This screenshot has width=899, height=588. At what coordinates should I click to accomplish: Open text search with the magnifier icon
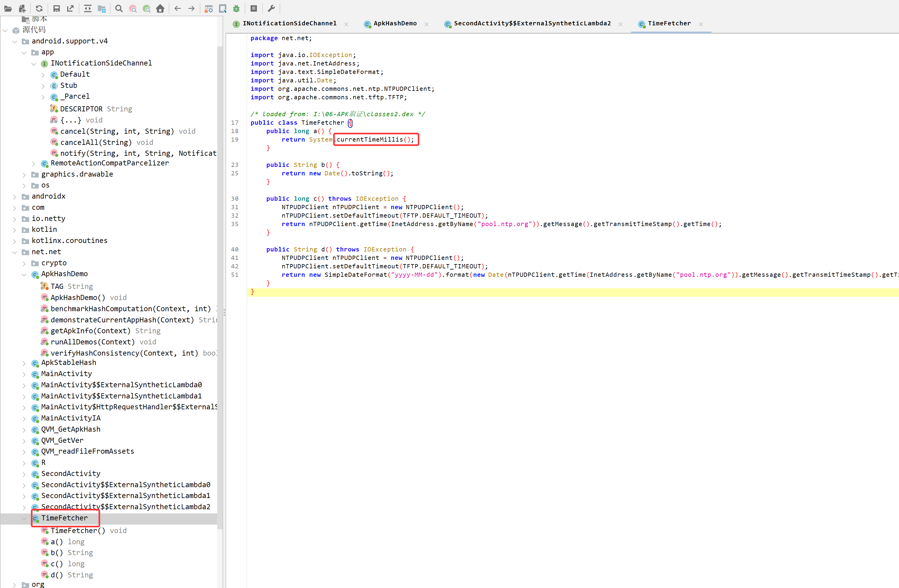click(x=119, y=8)
